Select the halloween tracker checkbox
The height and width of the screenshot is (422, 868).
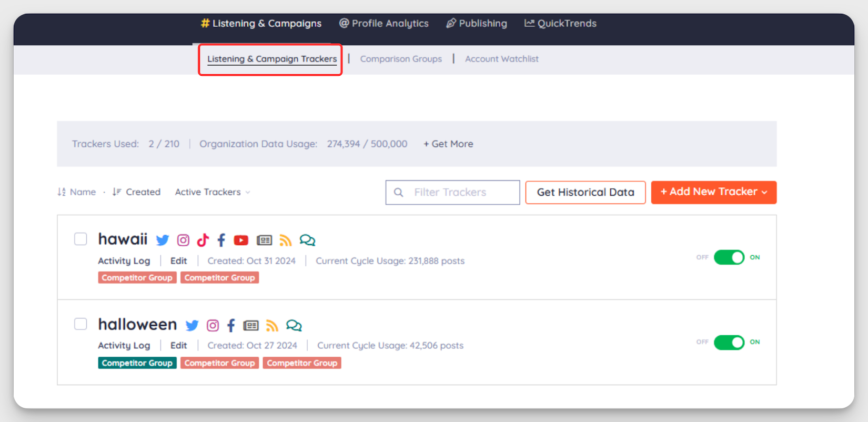coord(80,324)
